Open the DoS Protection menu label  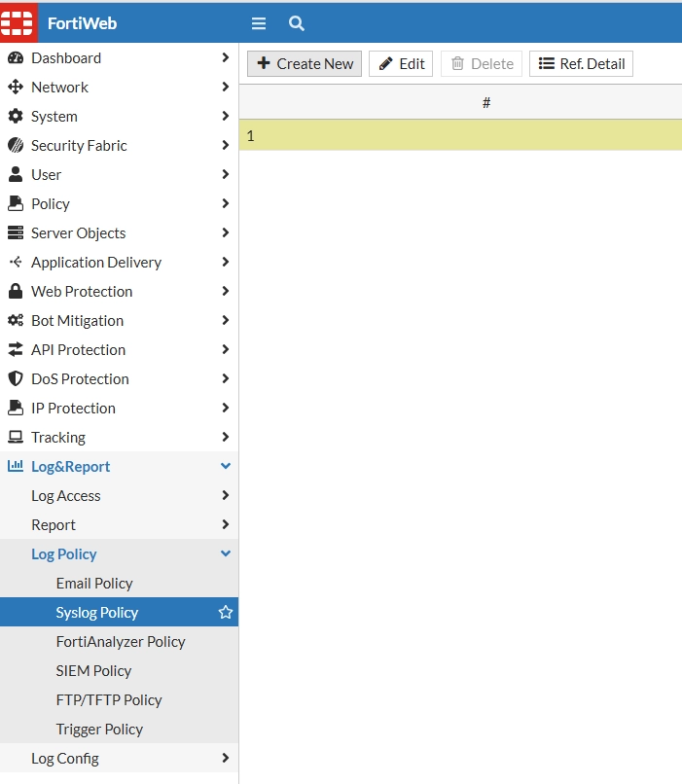tap(80, 379)
